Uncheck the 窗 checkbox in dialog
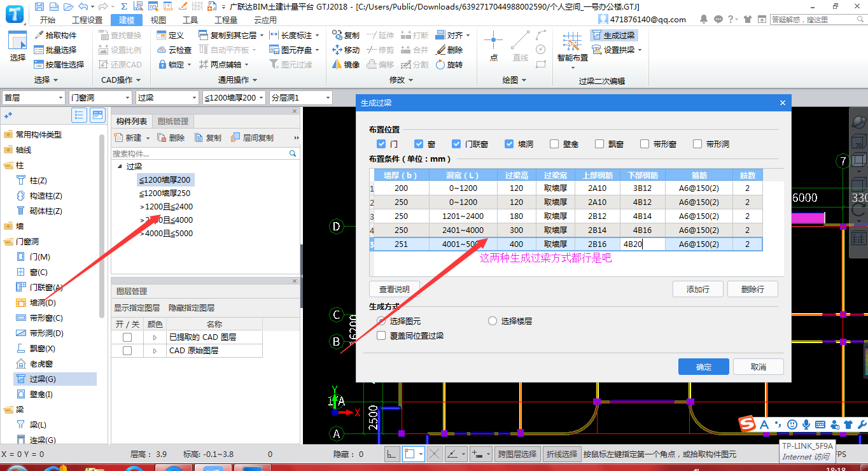868x471 pixels. 419,144
